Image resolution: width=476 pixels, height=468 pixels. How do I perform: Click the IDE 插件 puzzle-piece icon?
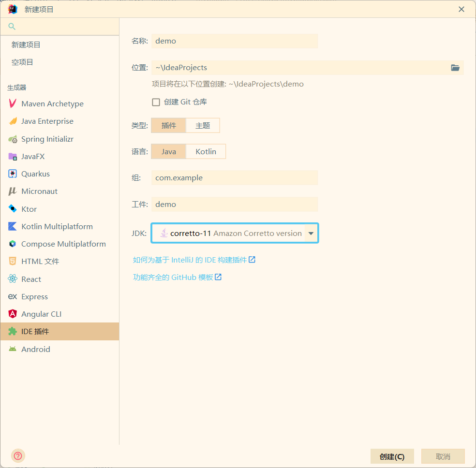click(13, 331)
